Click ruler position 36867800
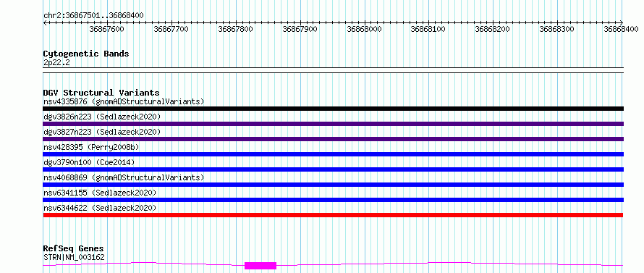The image size is (644, 273). [236, 29]
